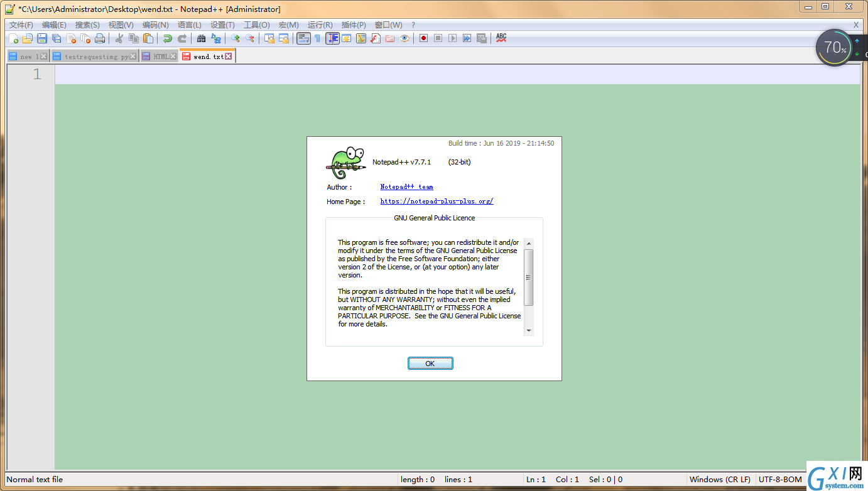Open the 宏(M) menu
This screenshot has height=491, width=868.
click(x=289, y=25)
